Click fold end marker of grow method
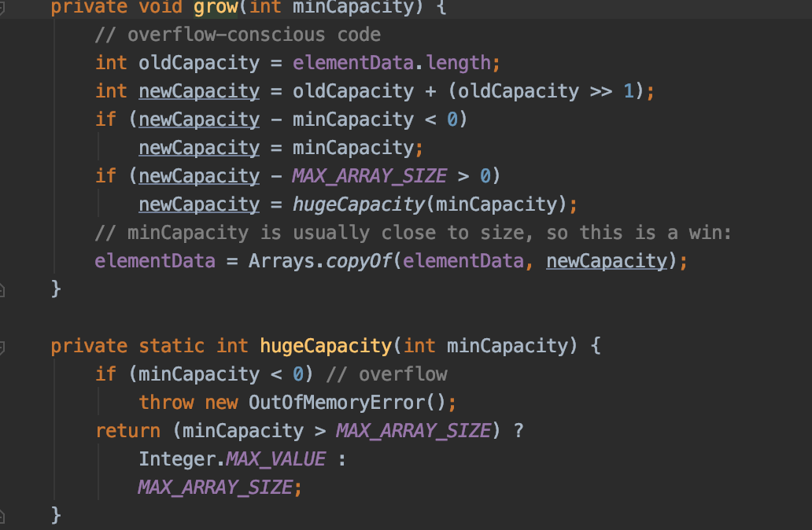Screen dimensions: 812x530 coord(2,289)
